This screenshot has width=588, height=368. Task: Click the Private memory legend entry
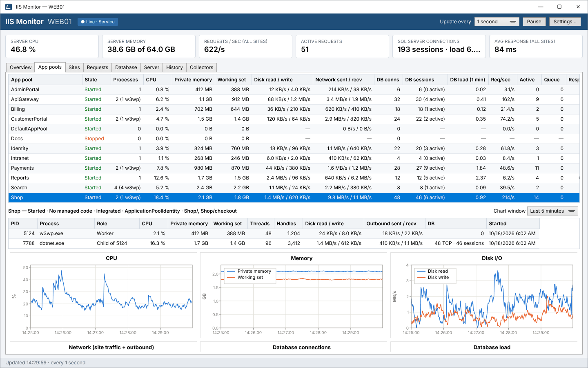coord(249,271)
